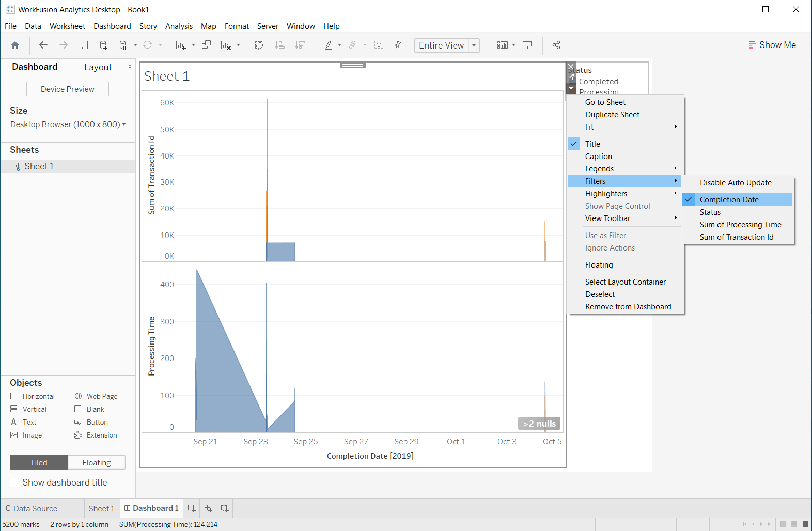Select the Floating toggle under Objects

(x=97, y=463)
